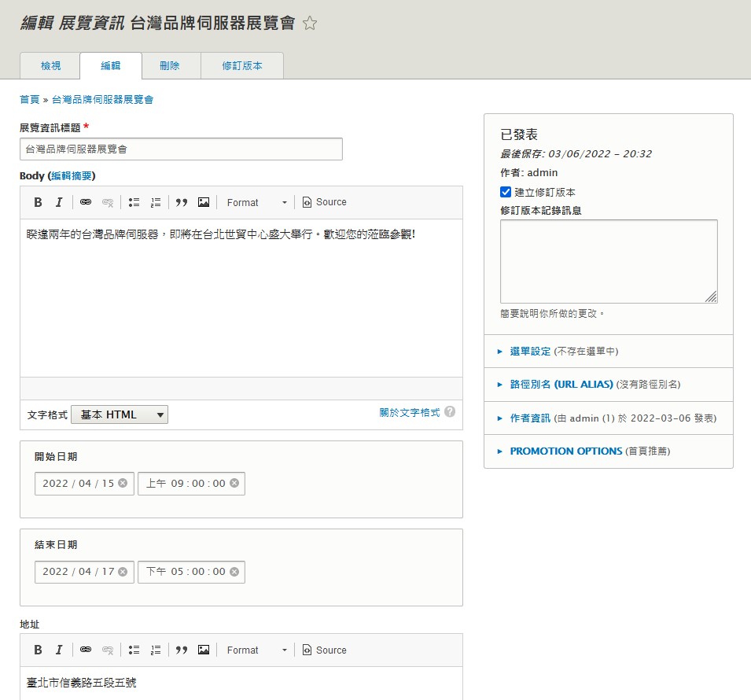Click the 修訂版本記錄訊息 text area
This screenshot has width=751, height=700.
(609, 261)
